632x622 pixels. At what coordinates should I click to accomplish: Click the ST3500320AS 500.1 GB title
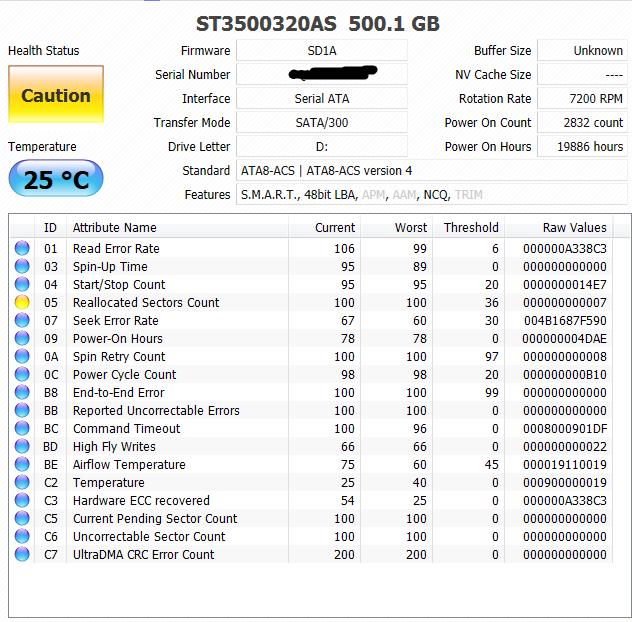click(x=318, y=23)
